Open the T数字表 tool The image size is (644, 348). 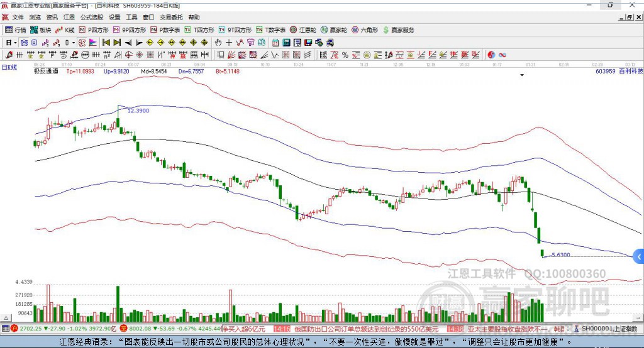270,30
